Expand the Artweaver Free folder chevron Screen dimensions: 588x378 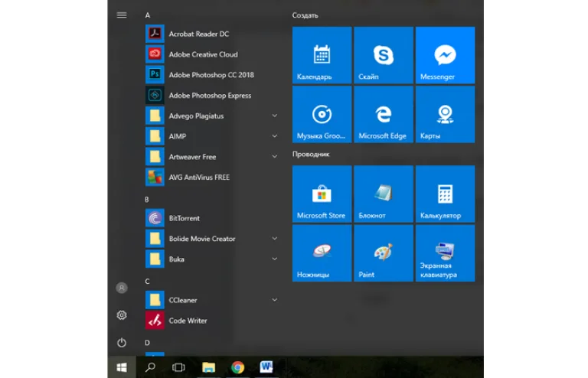point(275,157)
